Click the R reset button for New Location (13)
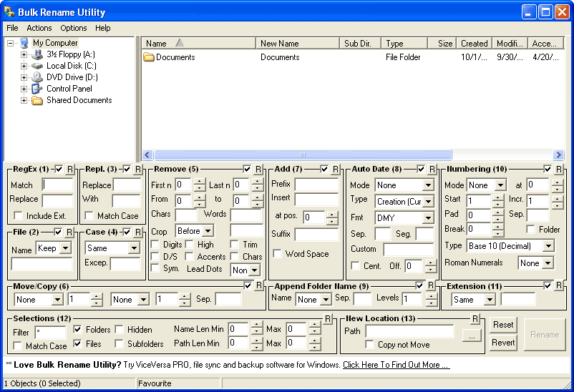The image size is (574, 392). pyautogui.click(x=475, y=319)
